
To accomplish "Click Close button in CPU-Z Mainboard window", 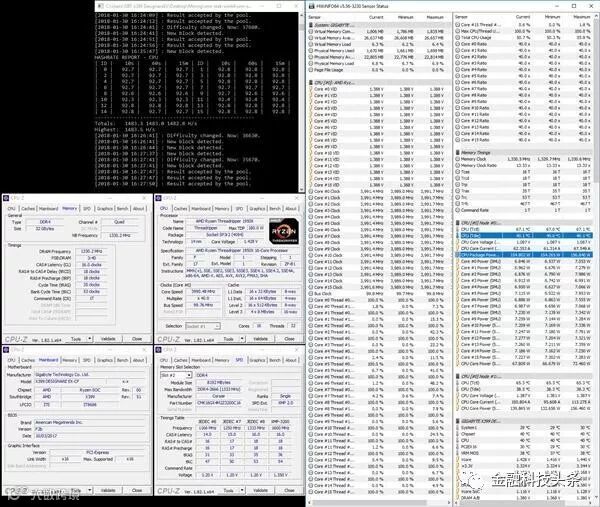I will tap(137, 490).
